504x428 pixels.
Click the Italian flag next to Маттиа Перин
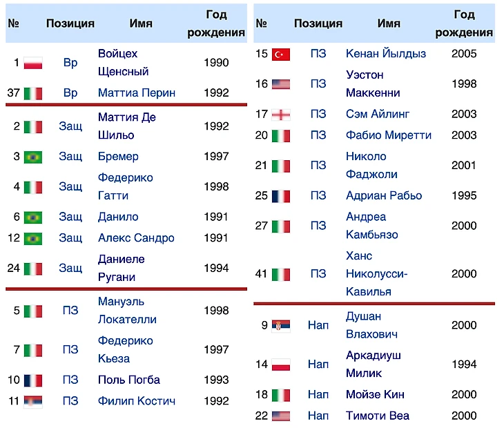[x=33, y=93]
